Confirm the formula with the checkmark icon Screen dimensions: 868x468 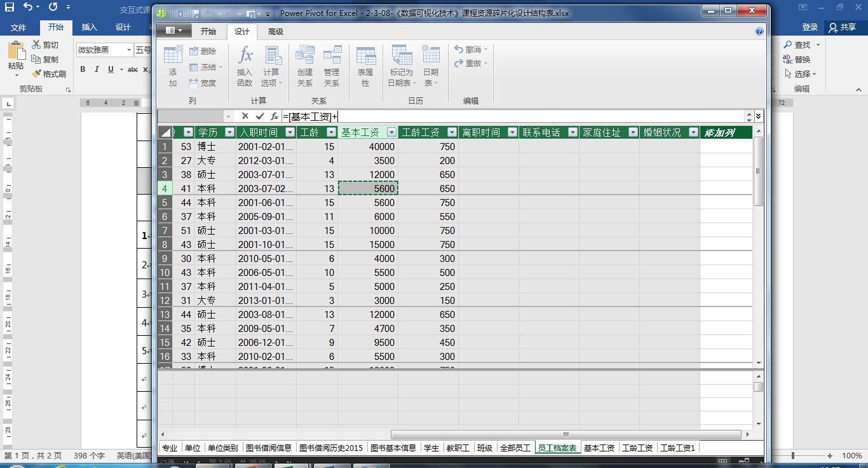(x=260, y=116)
